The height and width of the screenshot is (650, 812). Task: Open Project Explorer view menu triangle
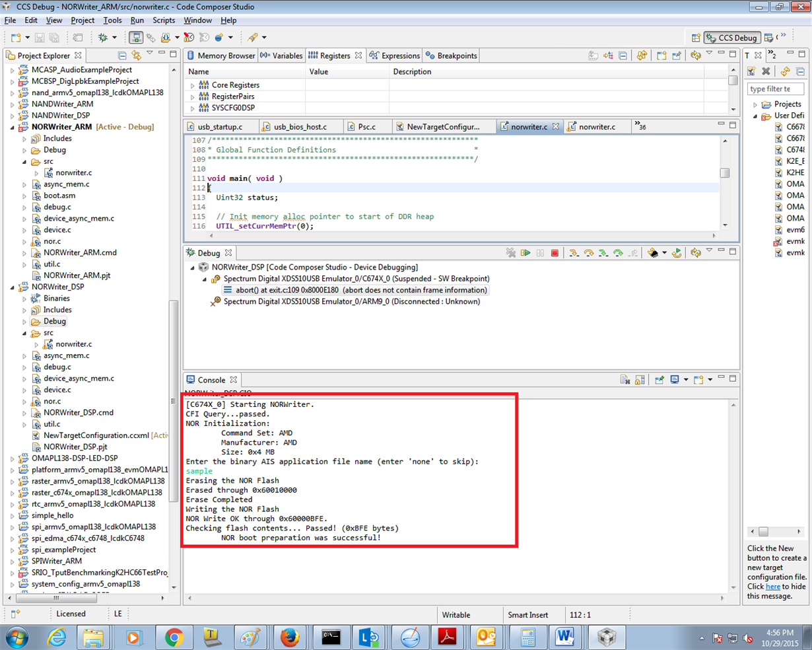point(150,54)
